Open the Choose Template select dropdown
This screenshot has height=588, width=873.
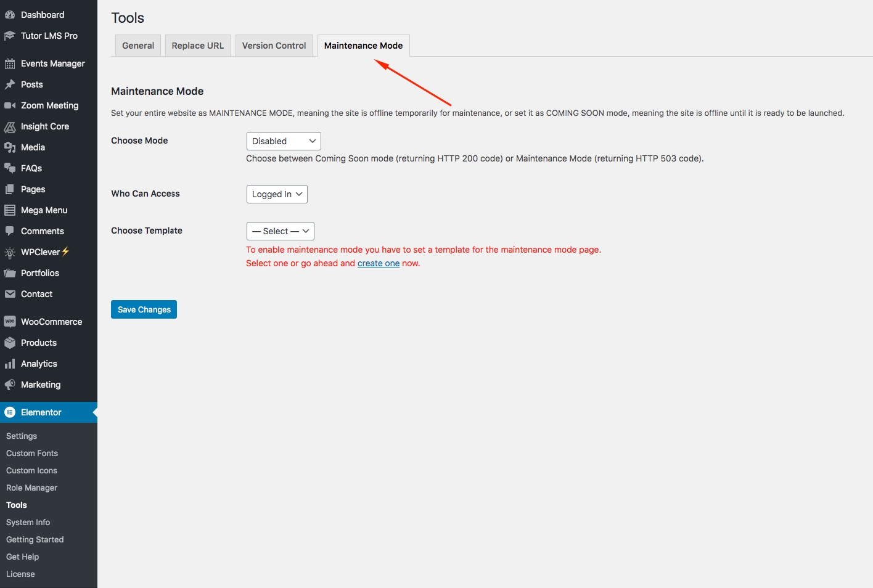[281, 231]
